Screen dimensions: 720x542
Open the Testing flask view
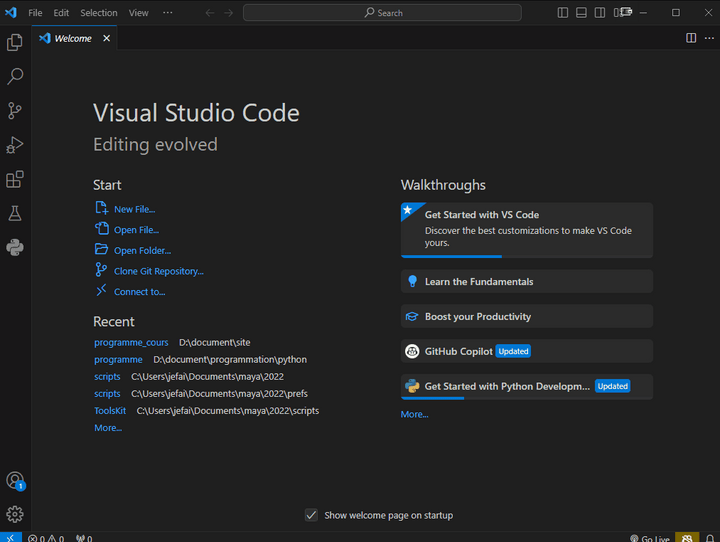pos(15,214)
